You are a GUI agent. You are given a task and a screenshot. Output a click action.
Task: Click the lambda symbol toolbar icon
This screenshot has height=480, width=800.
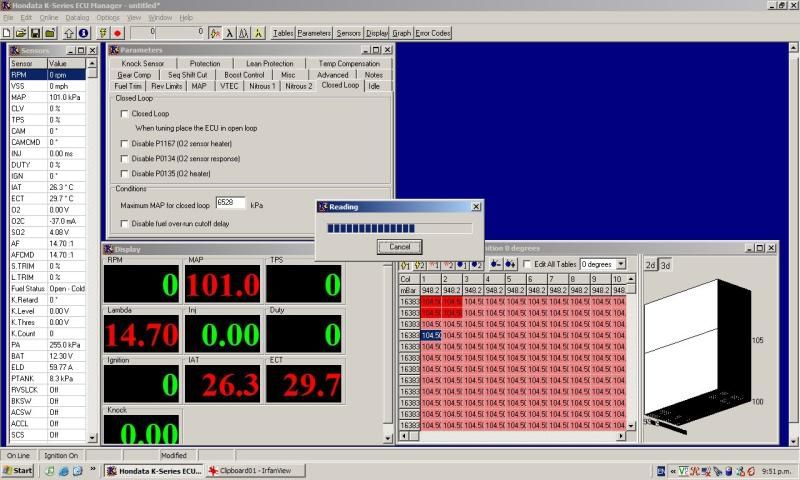[229, 33]
